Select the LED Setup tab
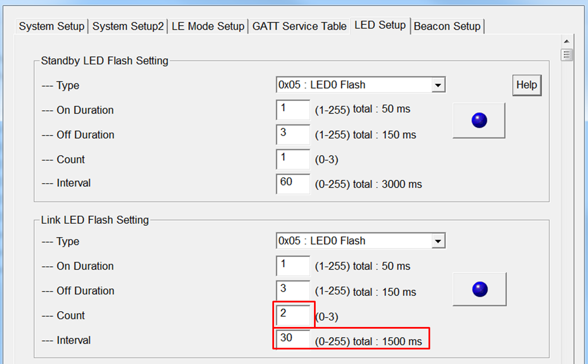The width and height of the screenshot is (588, 364). point(380,25)
